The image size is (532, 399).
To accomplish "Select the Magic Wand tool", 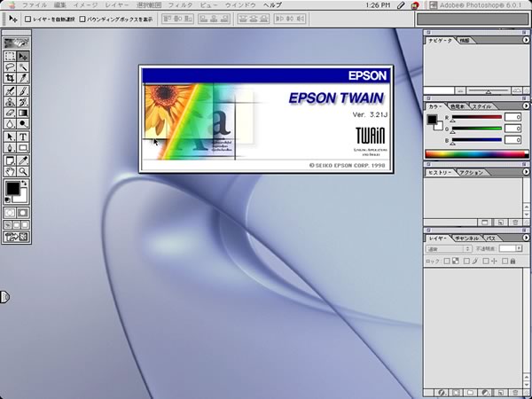I will (23, 67).
